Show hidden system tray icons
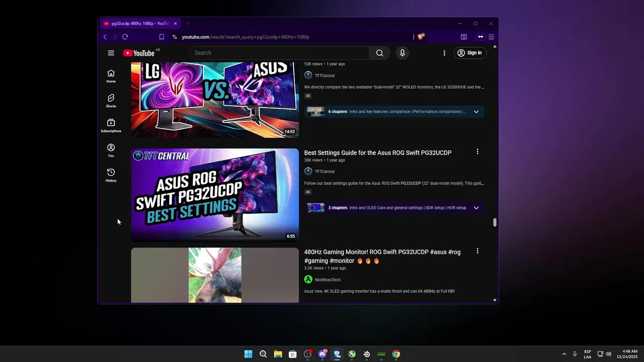This screenshot has width=644, height=362. click(564, 354)
